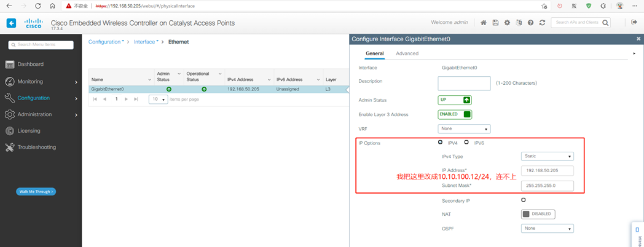Click the Troubleshooting tools icon
This screenshot has width=644, height=247.
click(10, 147)
